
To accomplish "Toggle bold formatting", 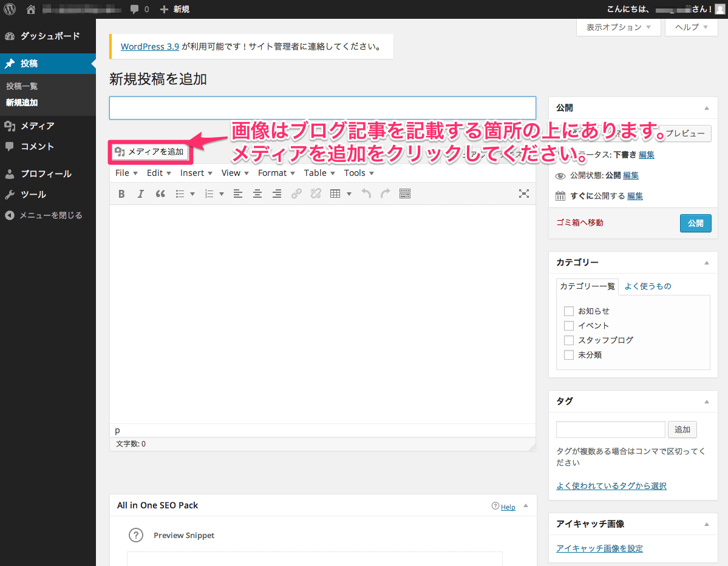I will [121, 194].
